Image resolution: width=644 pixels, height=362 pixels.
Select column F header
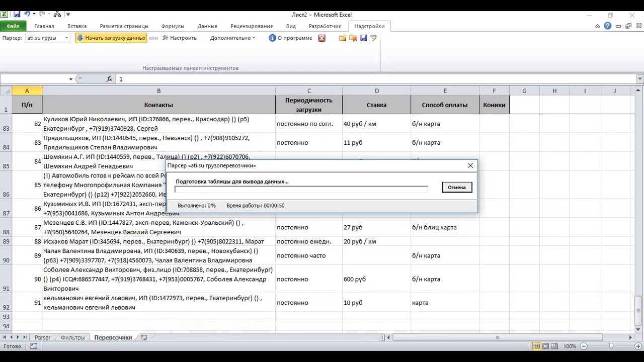tap(494, 90)
